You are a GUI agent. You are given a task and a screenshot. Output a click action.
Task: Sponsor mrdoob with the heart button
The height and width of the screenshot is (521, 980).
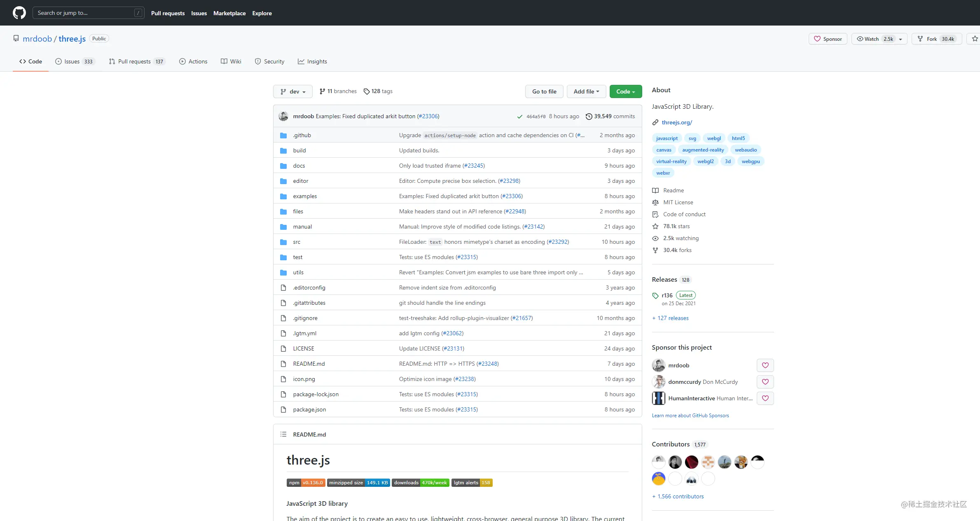pyautogui.click(x=765, y=365)
